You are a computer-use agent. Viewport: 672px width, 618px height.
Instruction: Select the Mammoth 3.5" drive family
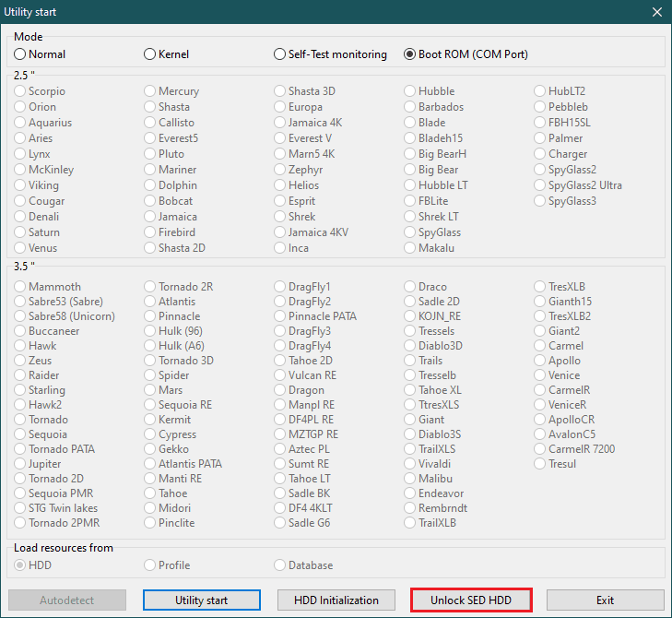point(20,287)
